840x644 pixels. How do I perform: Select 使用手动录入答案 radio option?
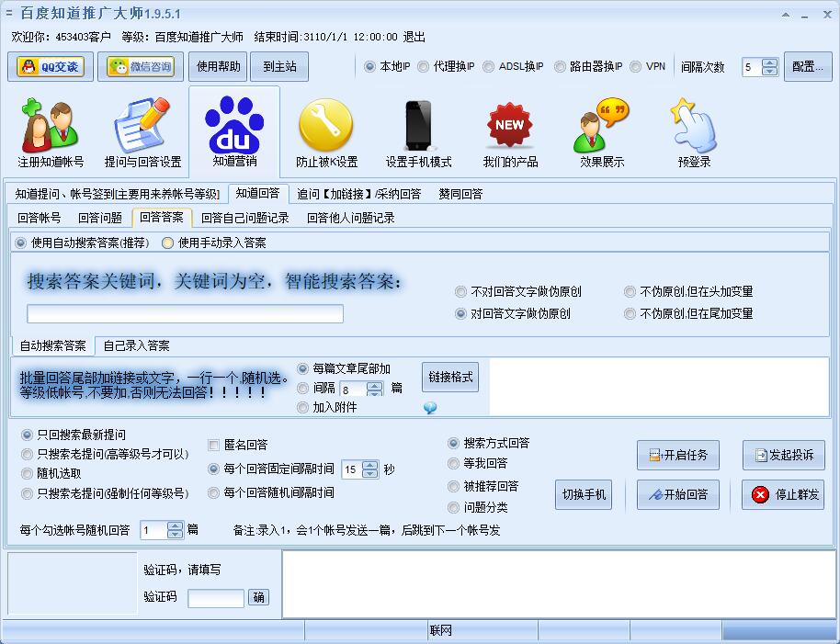[167, 243]
